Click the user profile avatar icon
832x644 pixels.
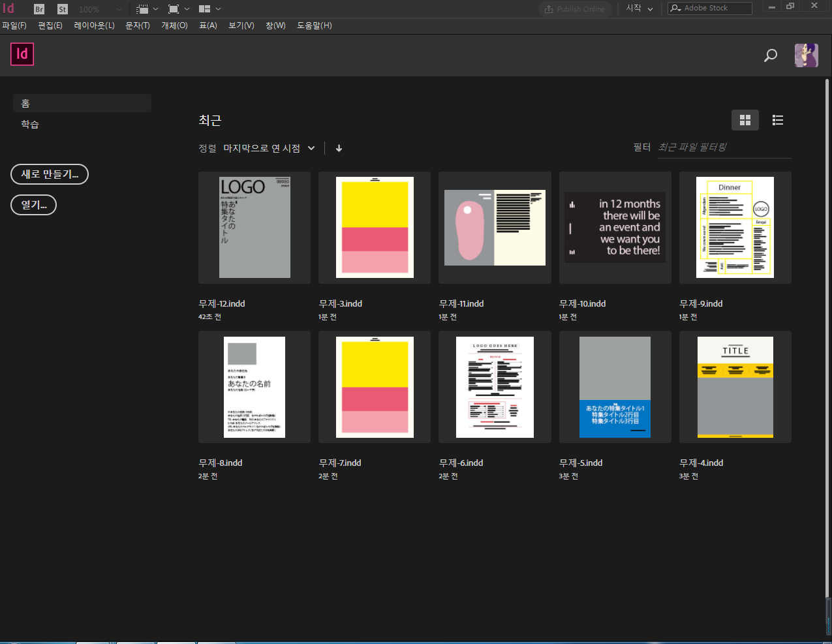[806, 55]
